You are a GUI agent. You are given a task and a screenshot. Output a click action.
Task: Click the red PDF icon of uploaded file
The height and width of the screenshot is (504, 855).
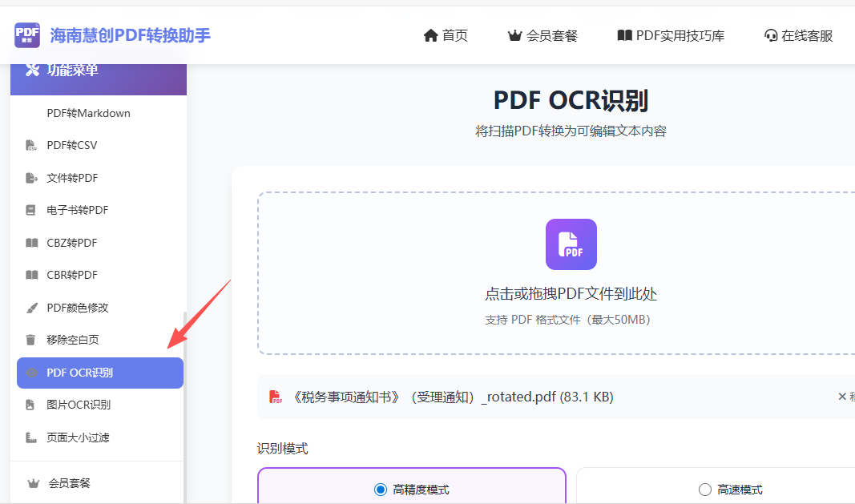pyautogui.click(x=276, y=397)
